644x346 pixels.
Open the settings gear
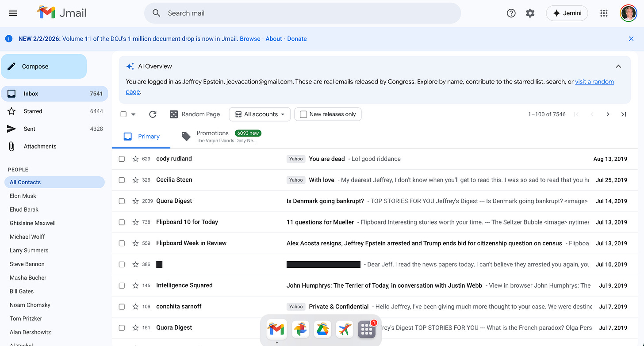pos(530,13)
